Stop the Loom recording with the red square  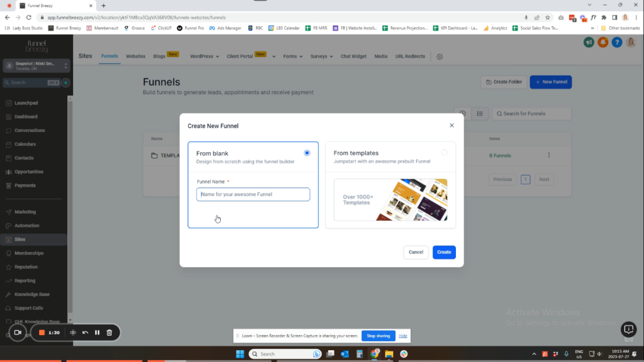(x=42, y=332)
